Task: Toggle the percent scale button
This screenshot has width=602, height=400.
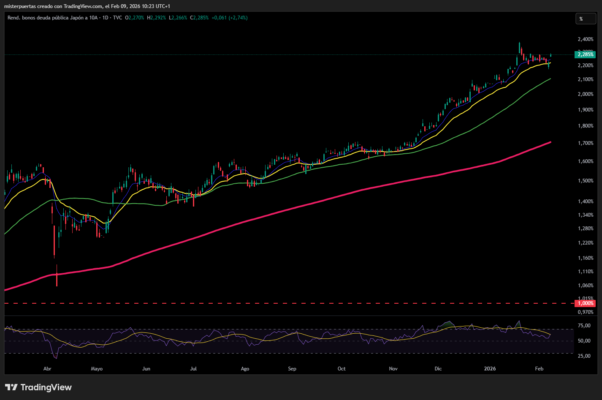Action: pyautogui.click(x=579, y=19)
